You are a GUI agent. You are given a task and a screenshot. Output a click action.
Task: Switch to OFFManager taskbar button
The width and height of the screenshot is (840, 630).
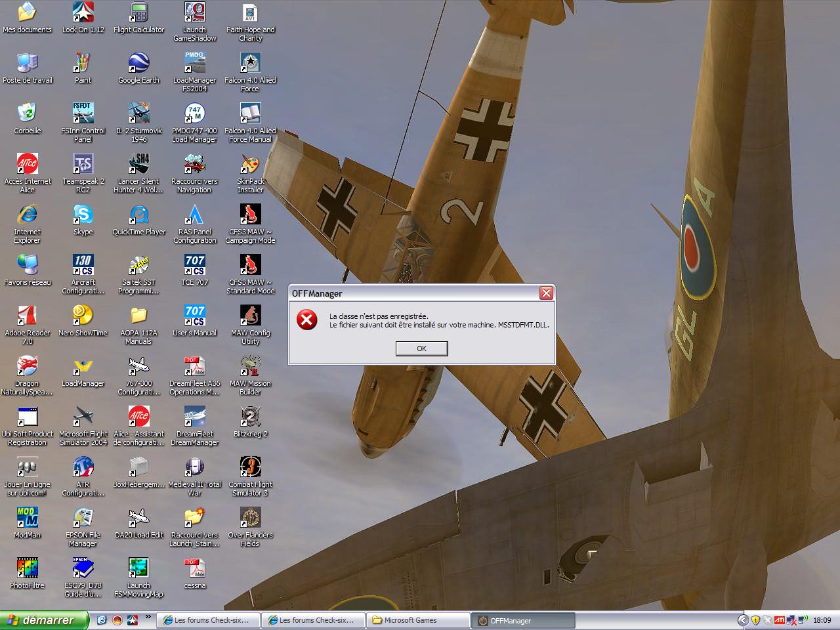tap(523, 620)
